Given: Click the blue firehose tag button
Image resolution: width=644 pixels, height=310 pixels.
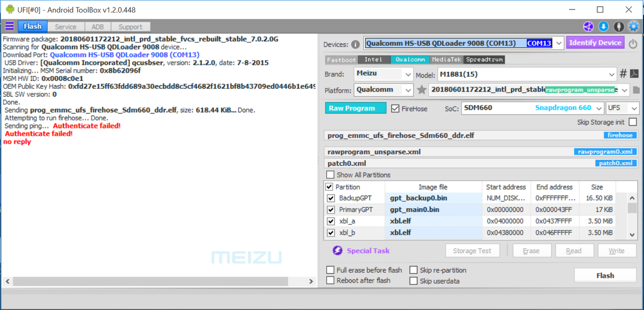Looking at the screenshot, I should pyautogui.click(x=620, y=135).
